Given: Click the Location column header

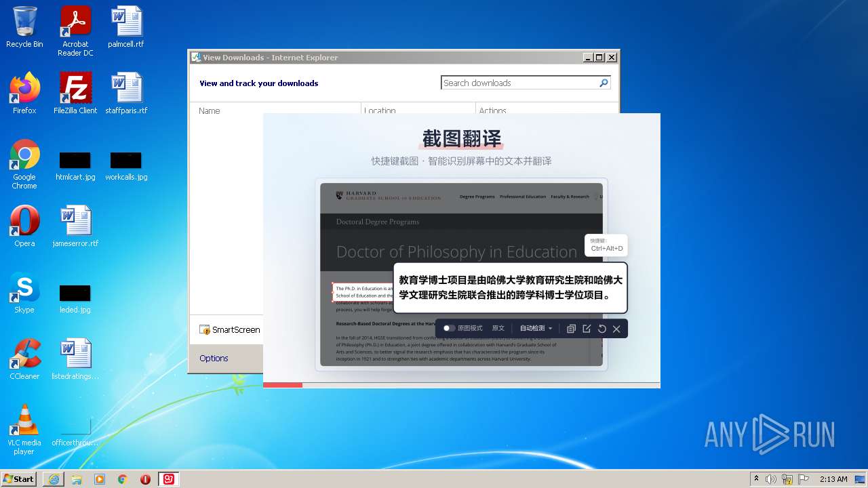Looking at the screenshot, I should click(x=380, y=110).
